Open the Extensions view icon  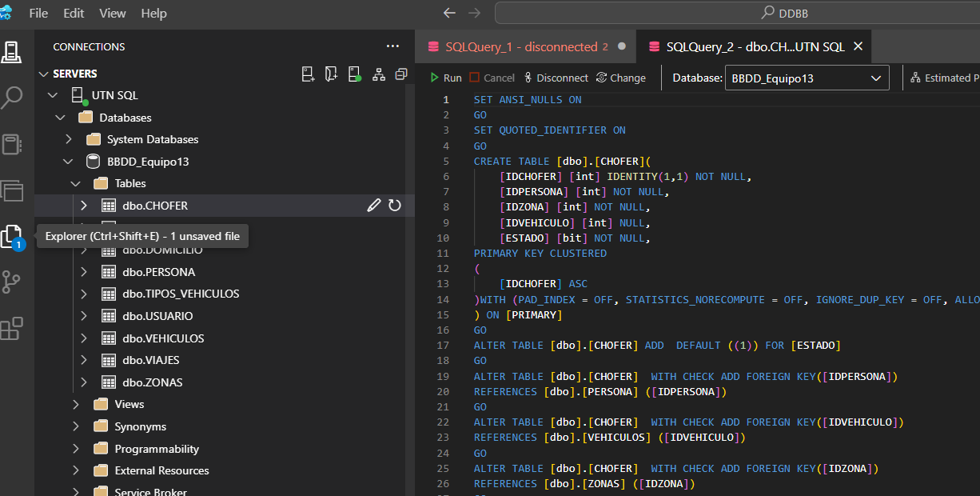(12, 329)
